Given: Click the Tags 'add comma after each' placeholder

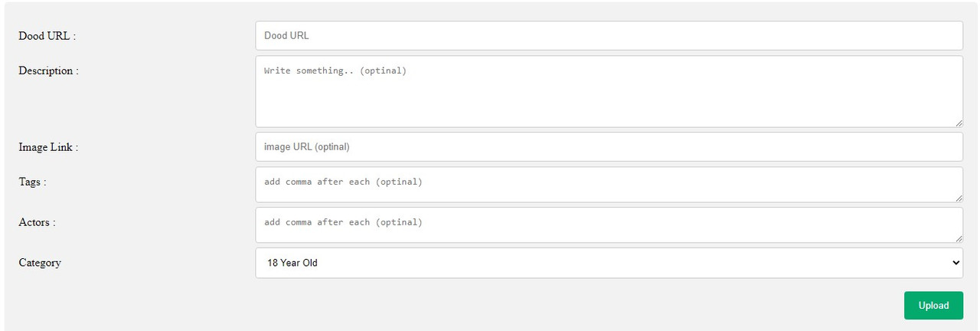Looking at the screenshot, I should pos(343,182).
